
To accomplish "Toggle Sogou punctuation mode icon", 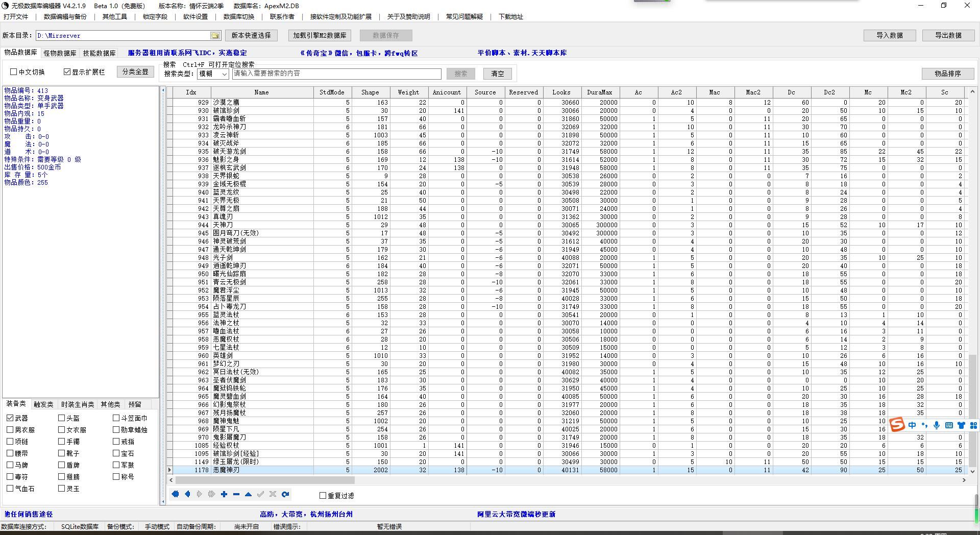I will 924,425.
